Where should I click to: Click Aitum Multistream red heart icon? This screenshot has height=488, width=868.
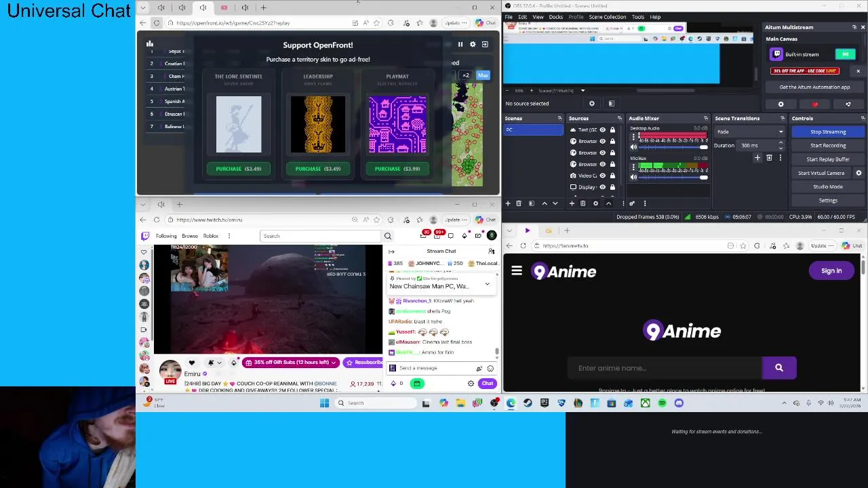(815, 104)
